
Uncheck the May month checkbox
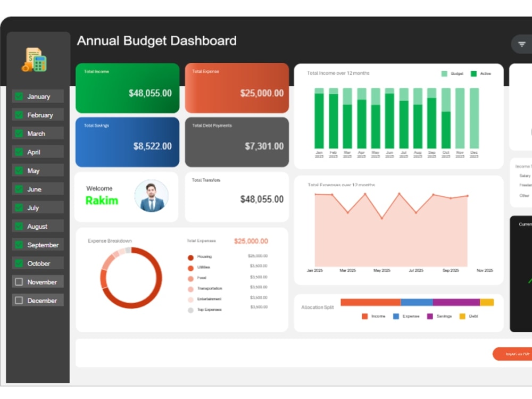(19, 171)
